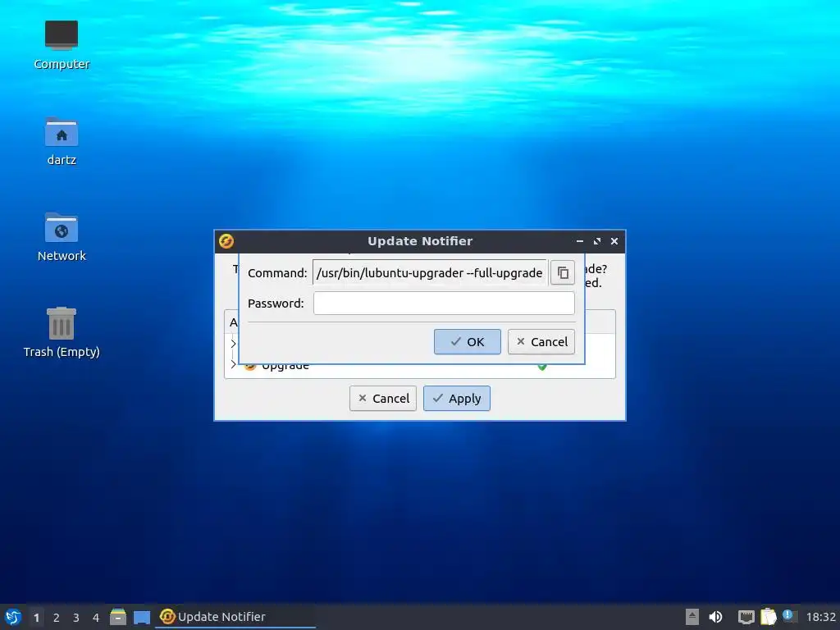Switch to workspace 4
The height and width of the screenshot is (630, 840).
point(96,618)
